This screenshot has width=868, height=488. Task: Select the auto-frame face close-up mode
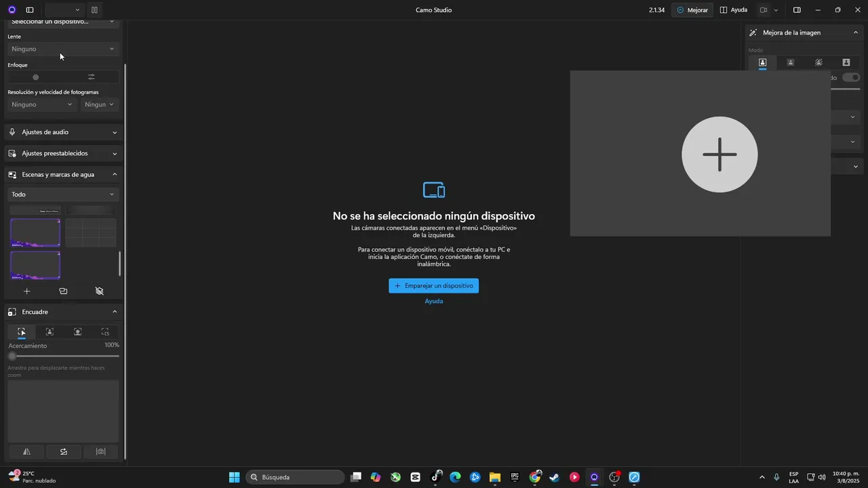77,332
